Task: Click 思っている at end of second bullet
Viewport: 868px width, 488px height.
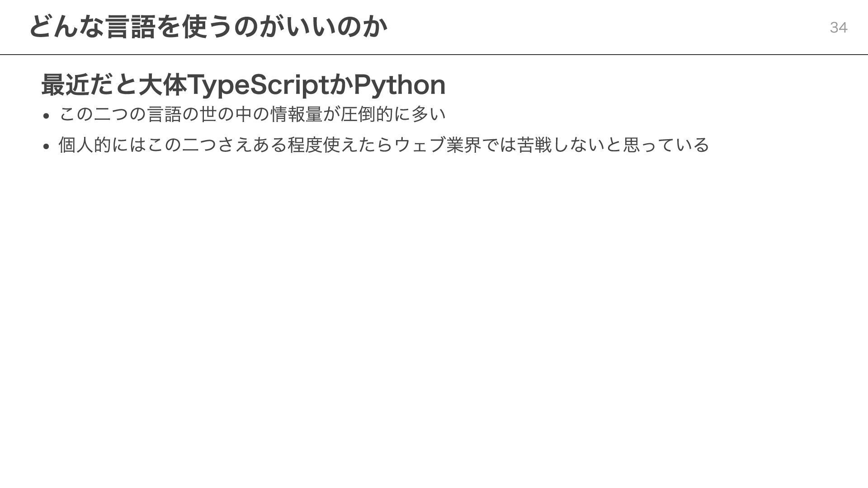Action: [x=666, y=145]
